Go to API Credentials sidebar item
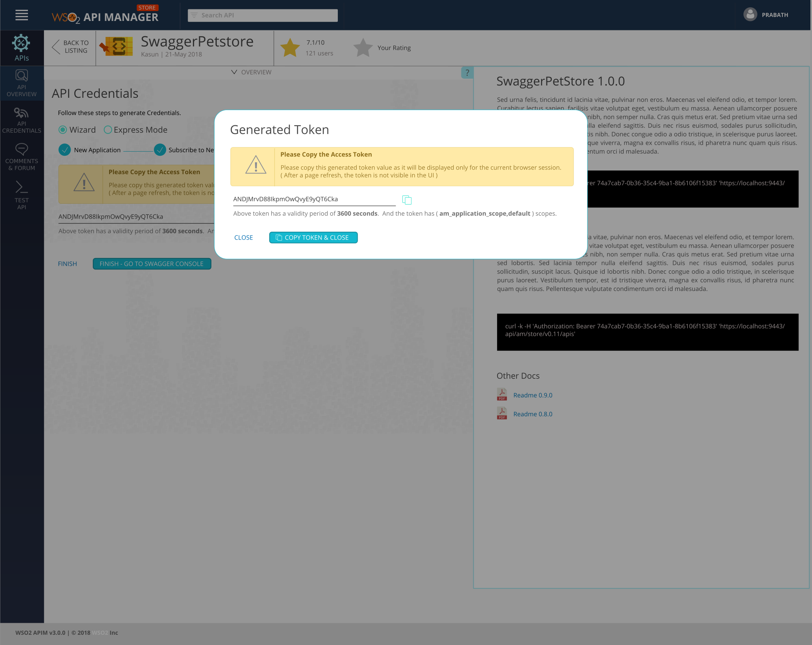Viewport: 812px width, 645px height. [21, 120]
